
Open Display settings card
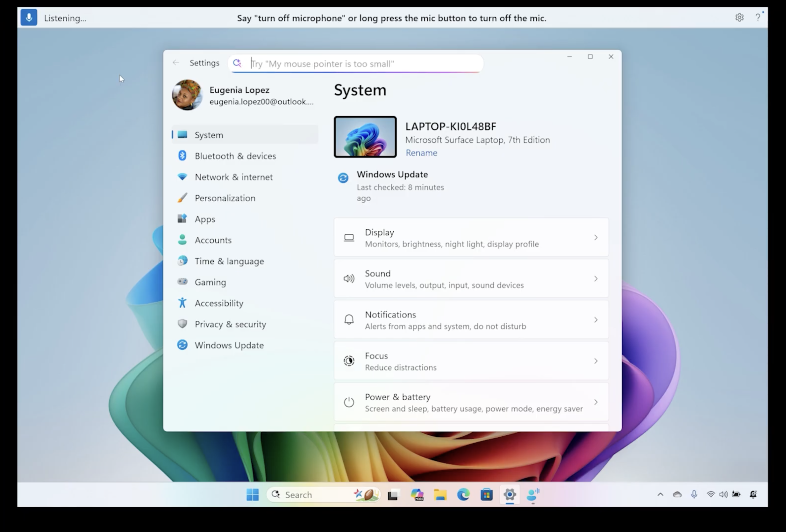pyautogui.click(x=471, y=237)
